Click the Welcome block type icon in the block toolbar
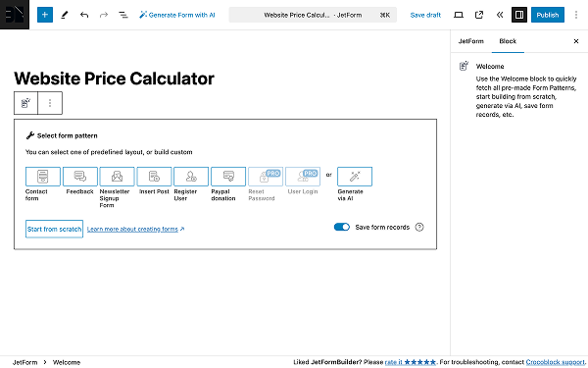588x368 pixels. click(25, 103)
